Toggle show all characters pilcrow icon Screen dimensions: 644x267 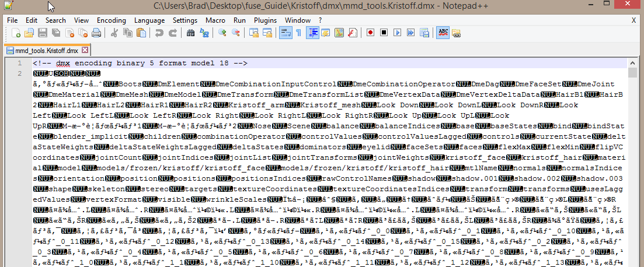click(298, 33)
